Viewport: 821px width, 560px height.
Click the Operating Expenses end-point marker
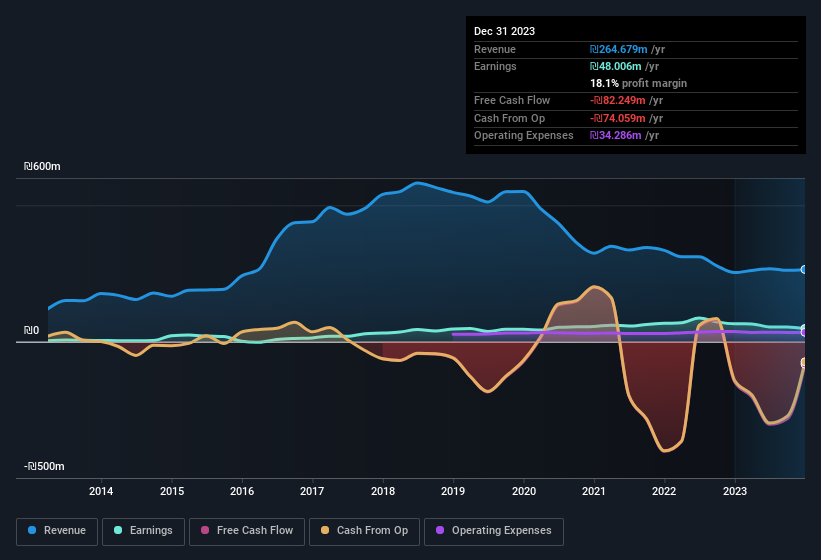point(804,332)
